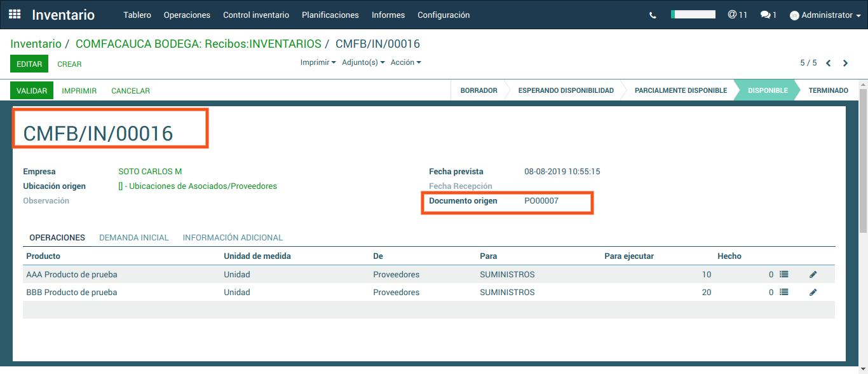Expand the Adjunto(s) dropdown
Image resolution: width=868 pixels, height=374 pixels.
pos(363,62)
